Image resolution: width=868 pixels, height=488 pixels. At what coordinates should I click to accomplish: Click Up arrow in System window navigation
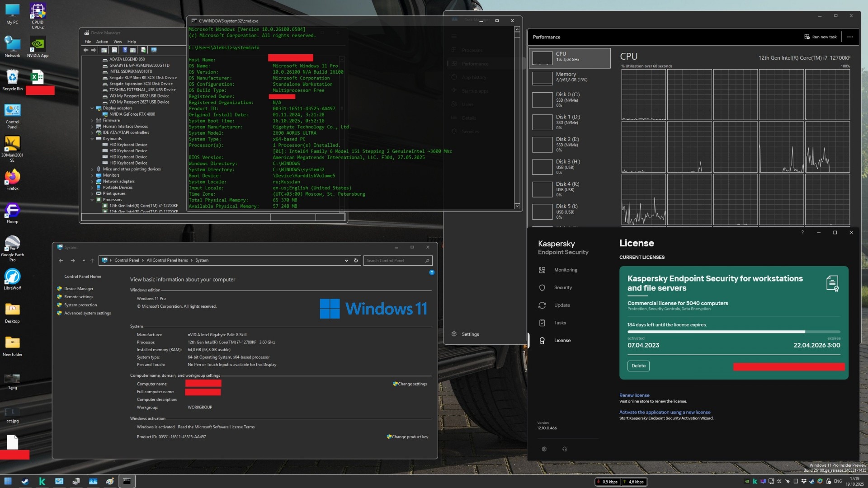coord(92,261)
